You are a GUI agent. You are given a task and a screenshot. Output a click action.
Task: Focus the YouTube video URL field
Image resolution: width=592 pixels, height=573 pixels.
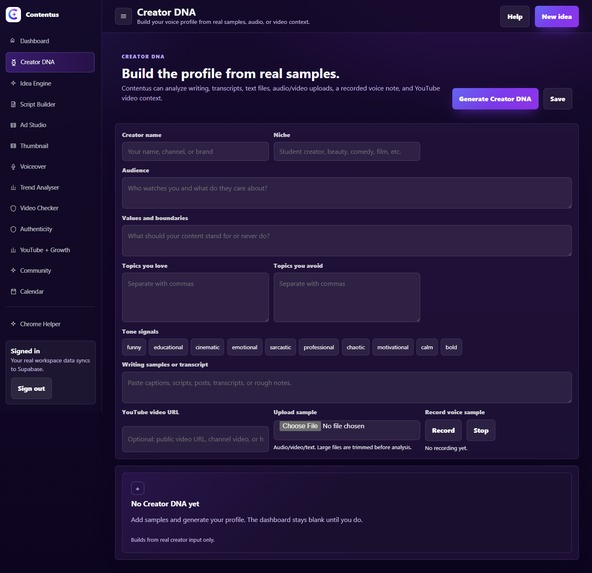click(195, 439)
